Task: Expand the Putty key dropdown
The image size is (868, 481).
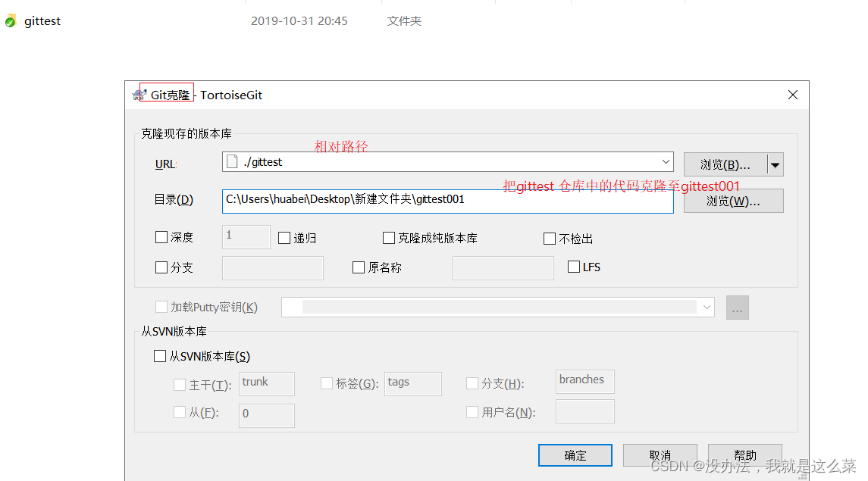Action: pos(707,307)
